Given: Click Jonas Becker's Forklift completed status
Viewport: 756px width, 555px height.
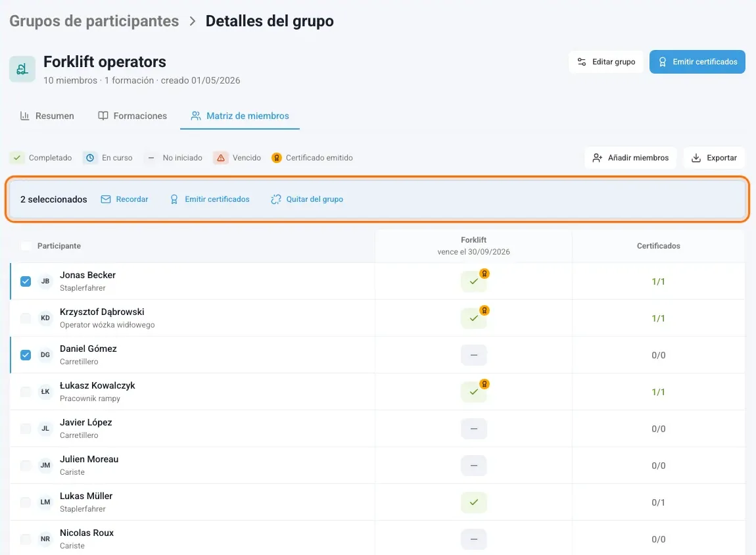Looking at the screenshot, I should click(473, 281).
